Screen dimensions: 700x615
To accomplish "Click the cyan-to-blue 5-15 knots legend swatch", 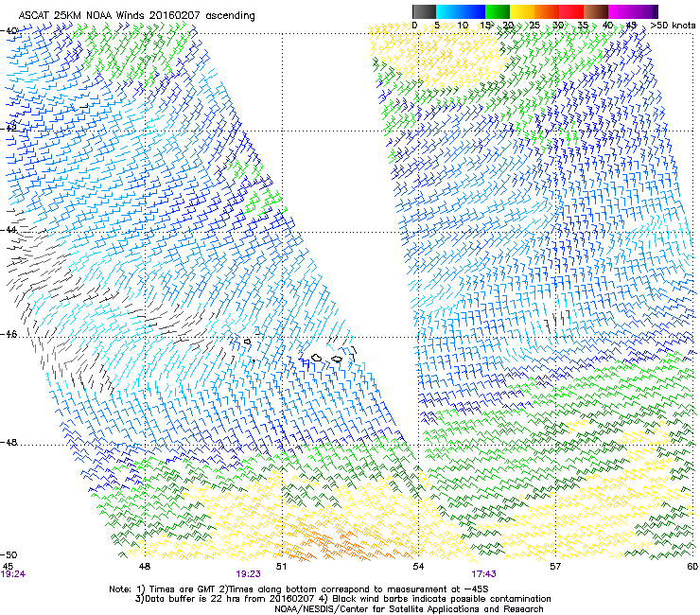I will (460, 11).
